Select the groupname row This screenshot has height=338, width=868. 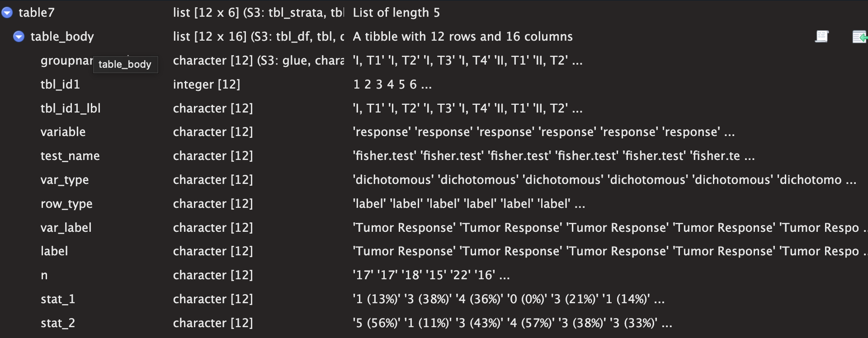coord(434,61)
